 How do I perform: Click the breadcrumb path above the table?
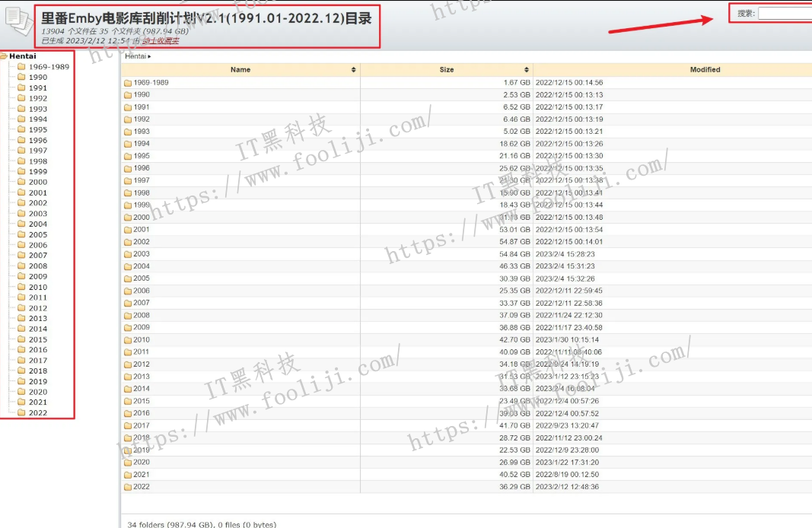coord(137,56)
